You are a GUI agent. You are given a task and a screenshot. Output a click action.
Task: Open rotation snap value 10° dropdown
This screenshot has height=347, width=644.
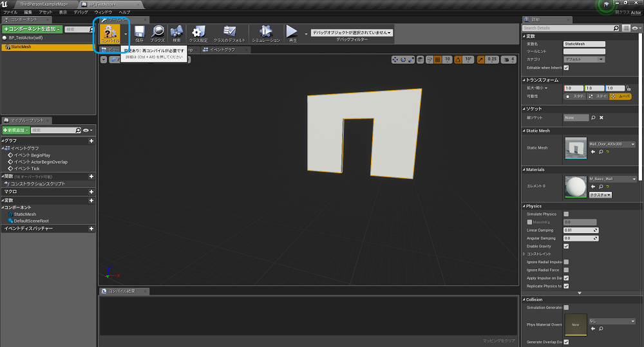coord(468,59)
